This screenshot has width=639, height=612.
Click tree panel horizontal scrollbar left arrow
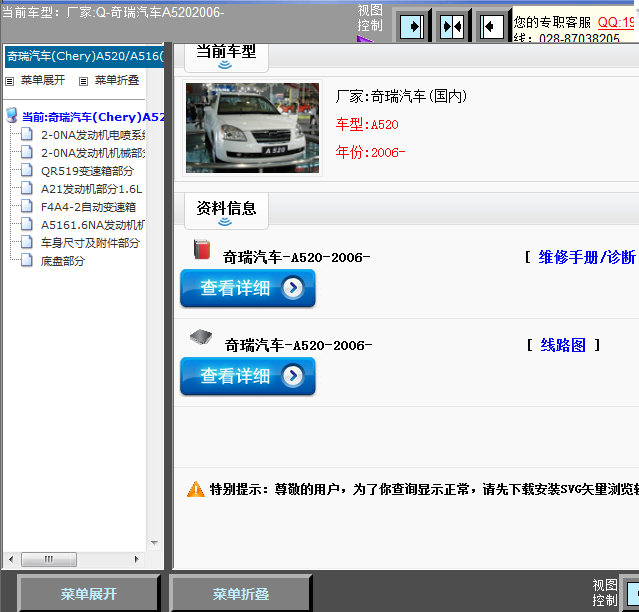(x=11, y=559)
